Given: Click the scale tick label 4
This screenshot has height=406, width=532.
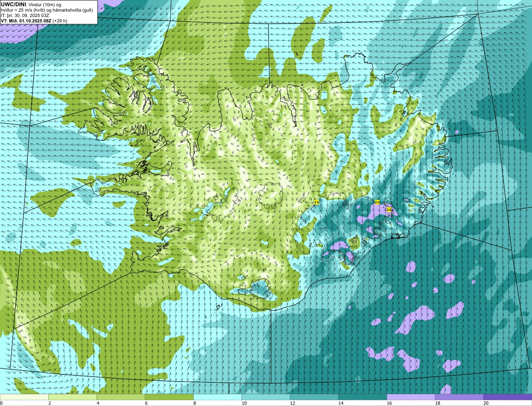Looking at the screenshot, I should click(x=98, y=403).
